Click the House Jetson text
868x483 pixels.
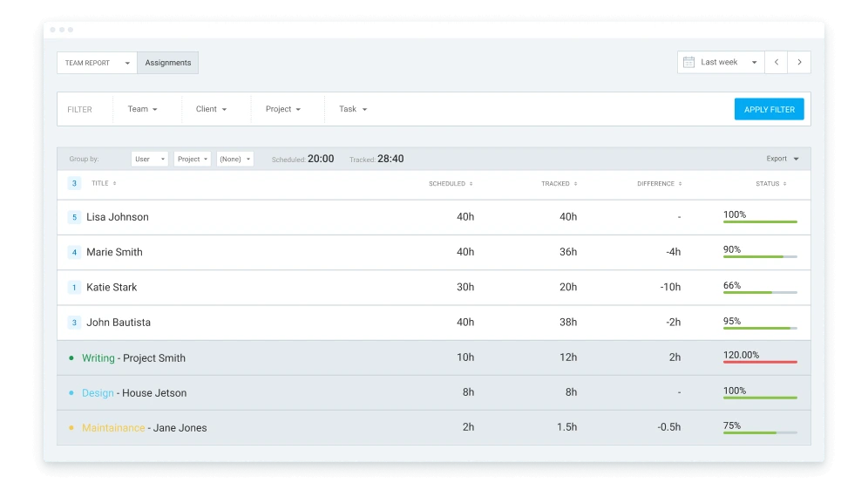[154, 392]
